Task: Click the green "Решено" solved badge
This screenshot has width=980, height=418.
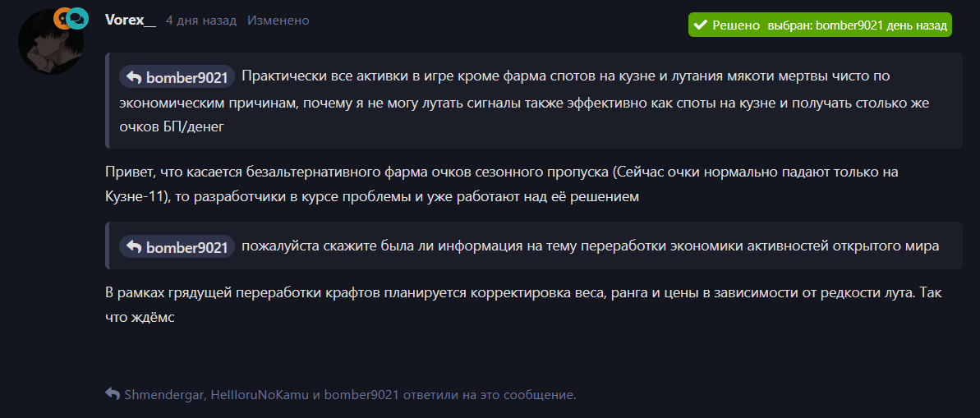Action: pyautogui.click(x=819, y=25)
